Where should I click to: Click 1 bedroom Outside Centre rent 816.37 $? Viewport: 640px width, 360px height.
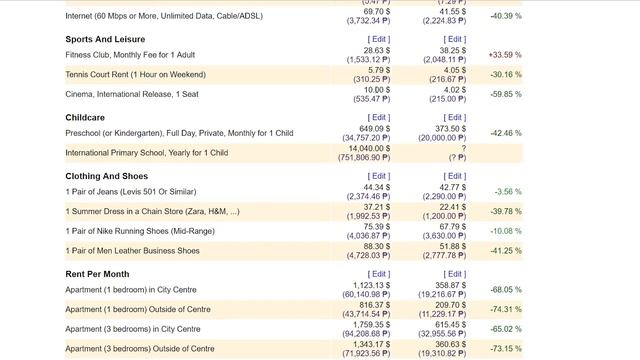pyautogui.click(x=375, y=305)
